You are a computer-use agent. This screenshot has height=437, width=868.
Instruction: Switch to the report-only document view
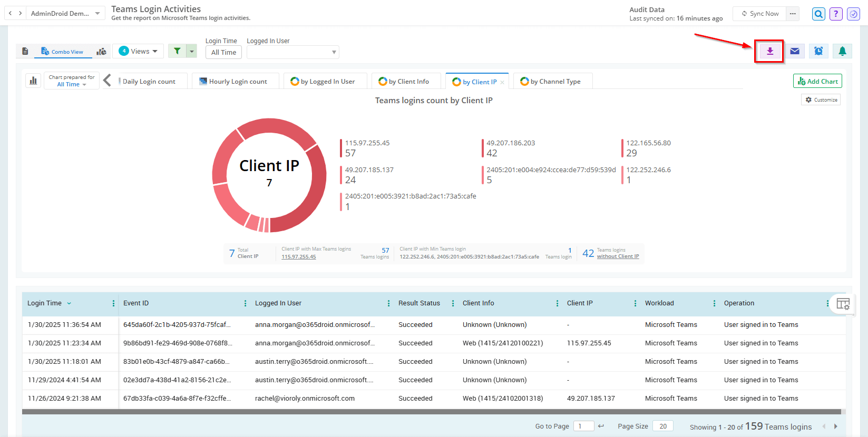(x=25, y=52)
